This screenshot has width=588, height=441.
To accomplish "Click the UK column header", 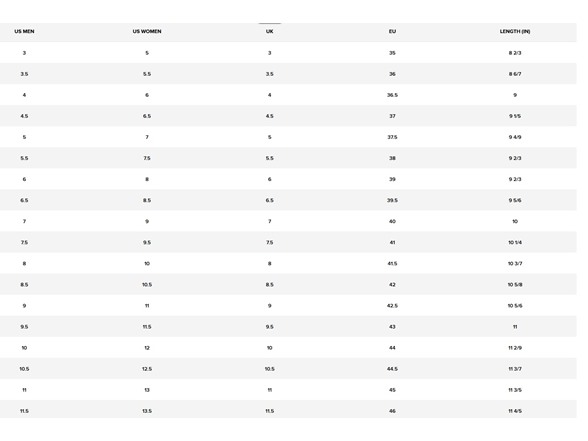I will click(x=270, y=32).
